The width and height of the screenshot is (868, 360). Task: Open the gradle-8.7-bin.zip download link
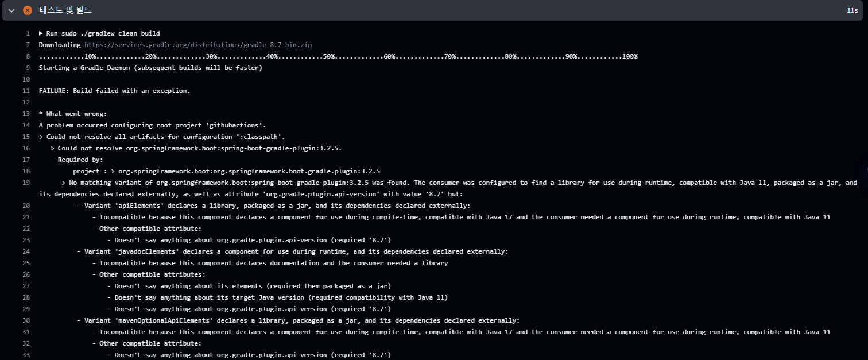(x=197, y=45)
